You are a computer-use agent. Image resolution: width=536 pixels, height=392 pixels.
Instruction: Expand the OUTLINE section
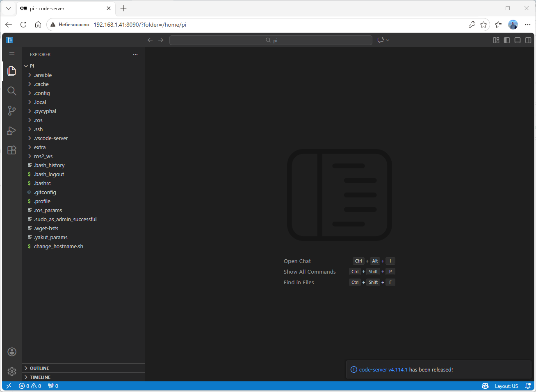click(x=39, y=368)
